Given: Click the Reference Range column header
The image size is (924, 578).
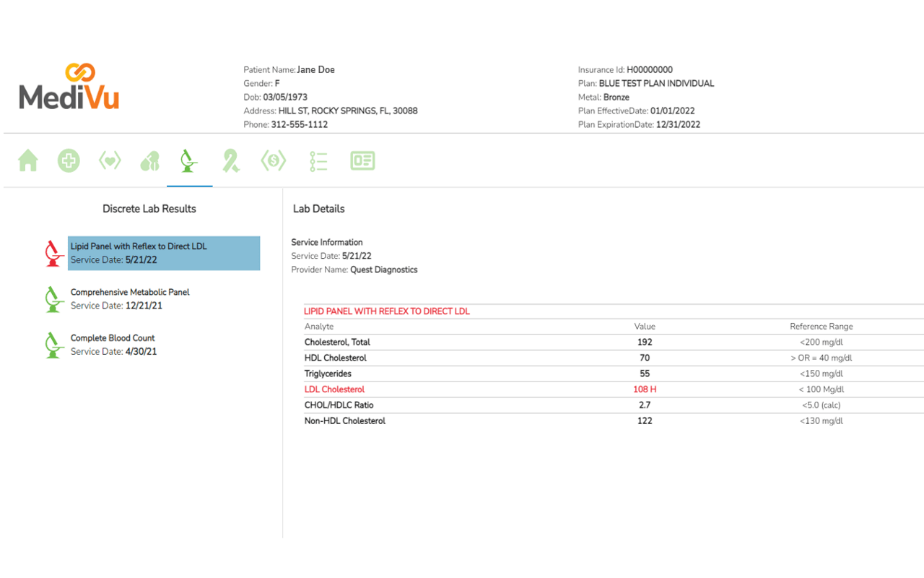Looking at the screenshot, I should tap(821, 327).
